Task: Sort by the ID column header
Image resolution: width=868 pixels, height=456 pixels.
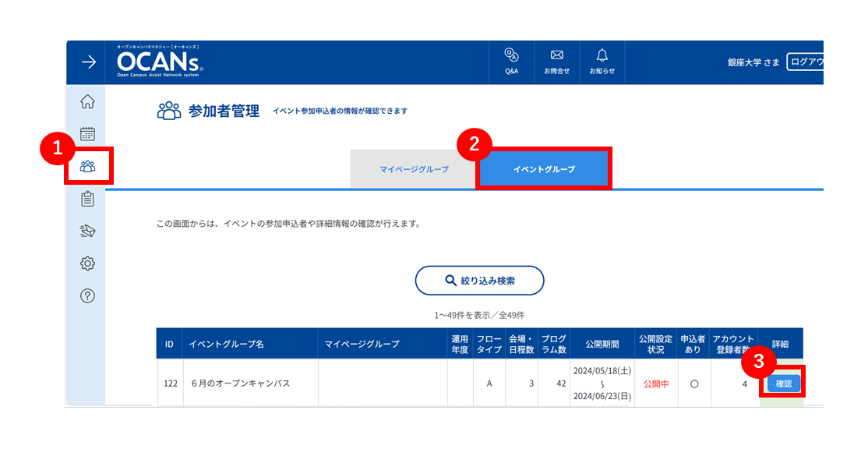Action: point(169,344)
